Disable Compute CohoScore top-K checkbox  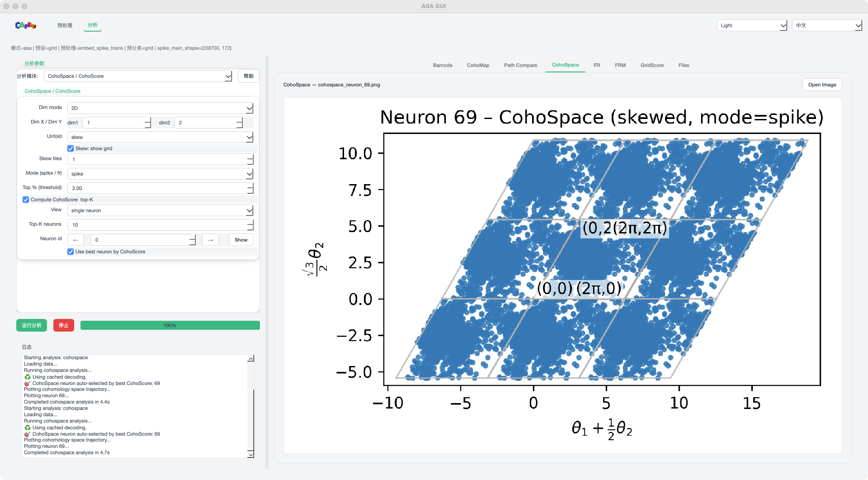click(26, 200)
